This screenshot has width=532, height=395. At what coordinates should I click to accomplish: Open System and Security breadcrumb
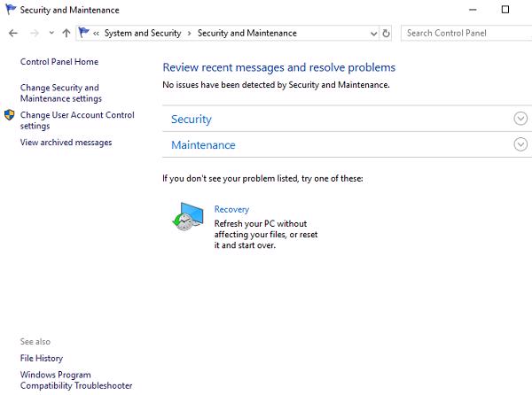coord(143,33)
